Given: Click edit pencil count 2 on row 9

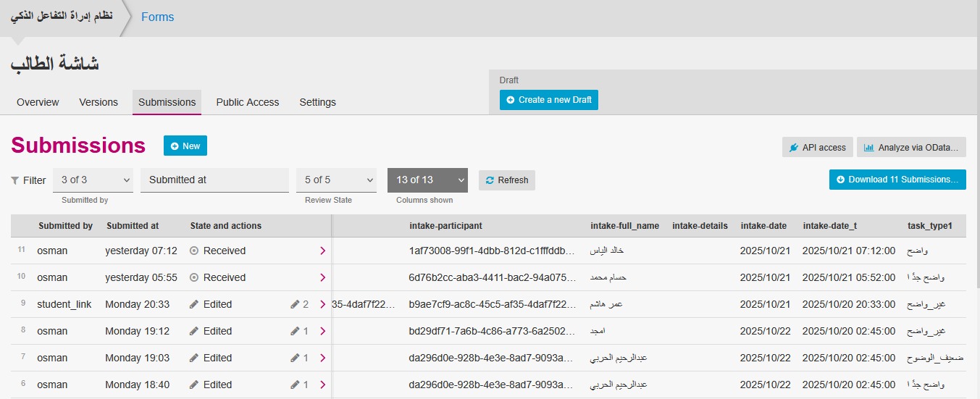Looking at the screenshot, I should coord(299,304).
